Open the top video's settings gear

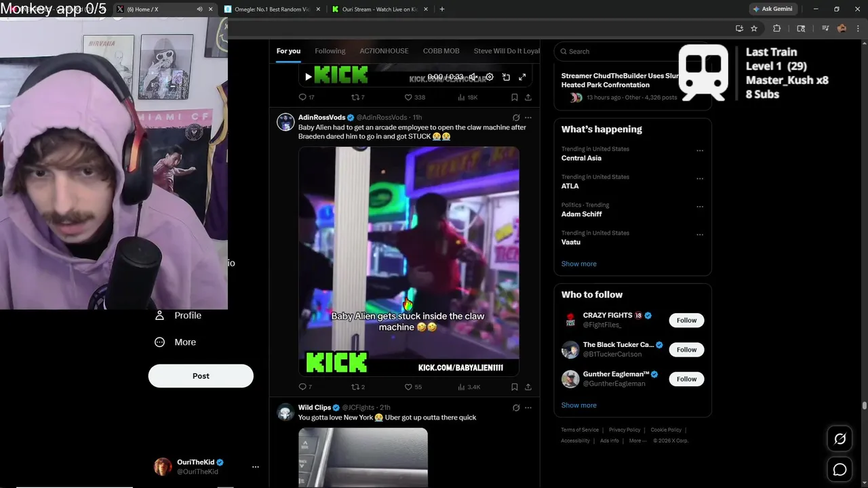(490, 77)
